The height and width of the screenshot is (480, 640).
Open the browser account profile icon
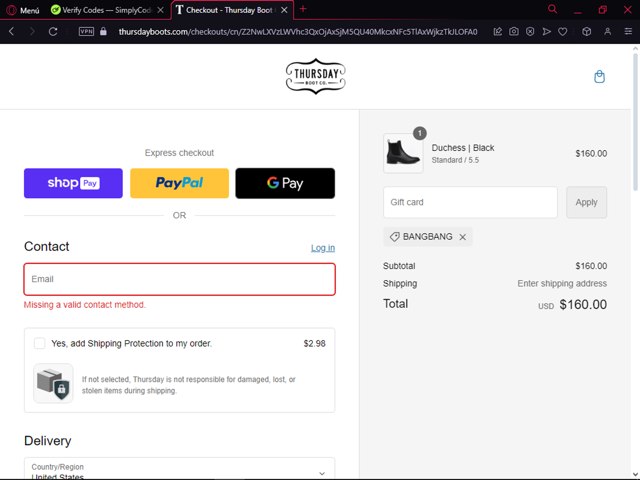pyautogui.click(x=607, y=31)
